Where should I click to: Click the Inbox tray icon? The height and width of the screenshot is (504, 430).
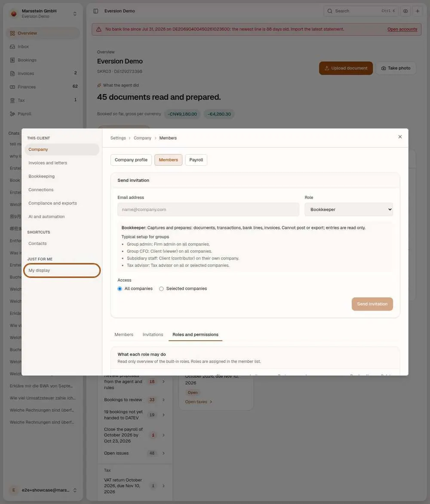(x=12, y=46)
